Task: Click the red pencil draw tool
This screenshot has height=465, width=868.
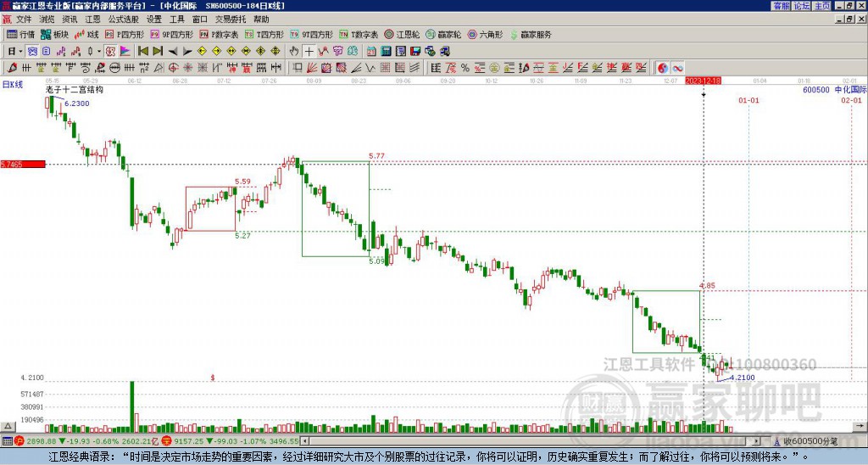Action: point(12,68)
